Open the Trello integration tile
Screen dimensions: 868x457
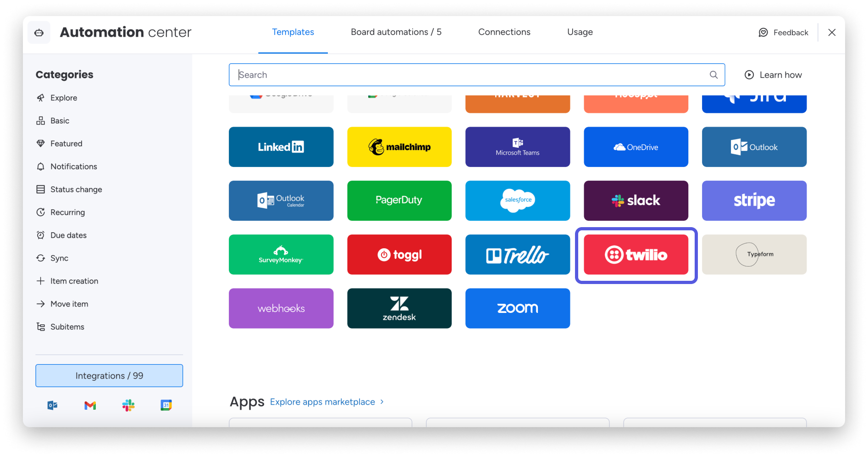click(x=518, y=255)
